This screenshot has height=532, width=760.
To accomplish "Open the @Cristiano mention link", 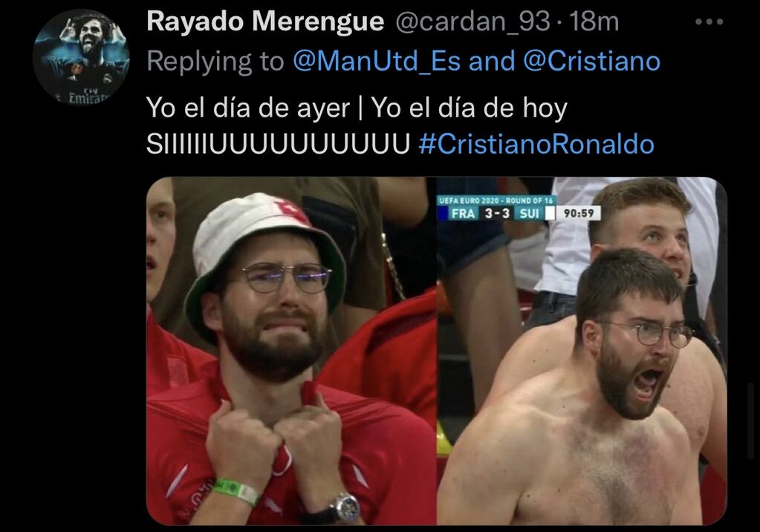I will [592, 62].
